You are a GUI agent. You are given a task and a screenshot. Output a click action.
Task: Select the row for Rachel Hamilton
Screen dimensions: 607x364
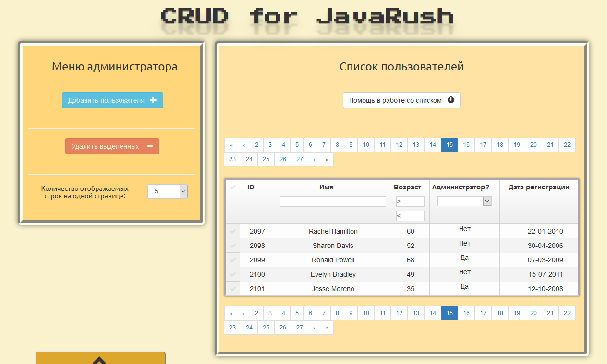tap(233, 231)
